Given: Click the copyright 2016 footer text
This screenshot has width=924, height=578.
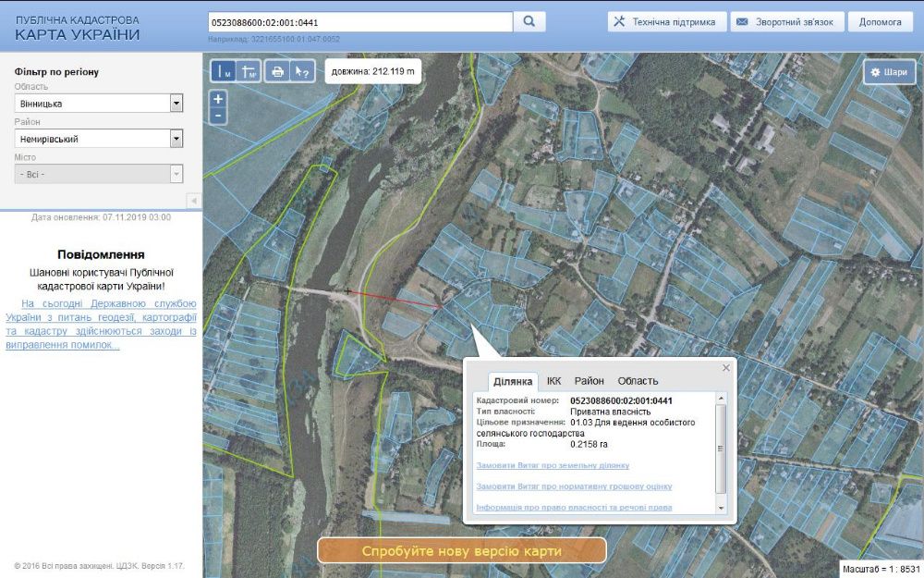Looking at the screenshot, I should pos(99,566).
